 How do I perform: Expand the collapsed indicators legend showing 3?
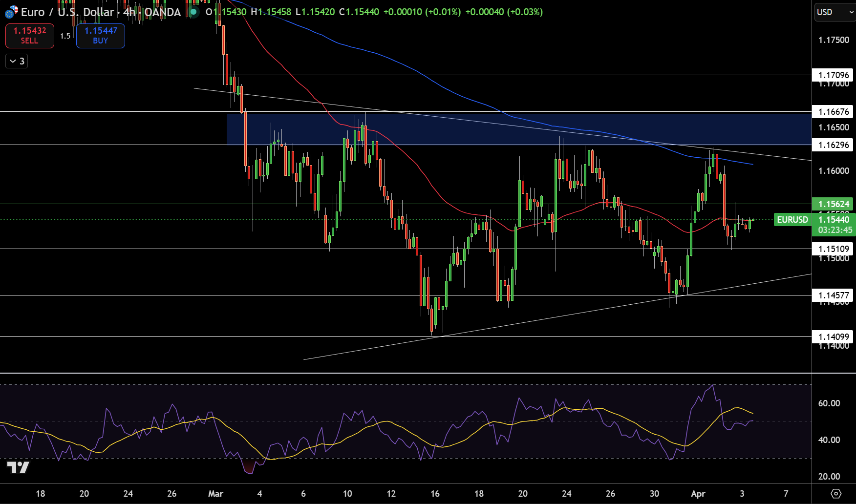click(x=17, y=61)
